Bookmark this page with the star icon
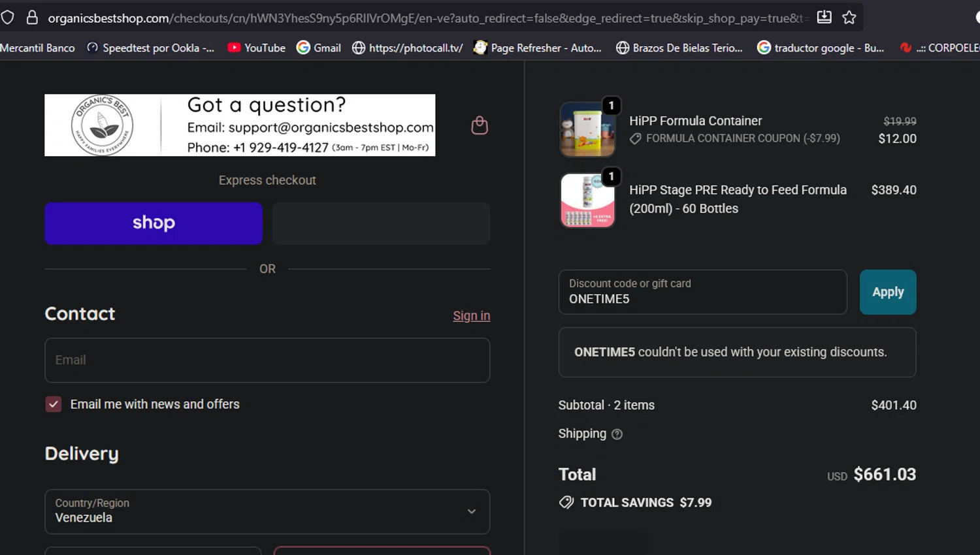 [849, 17]
